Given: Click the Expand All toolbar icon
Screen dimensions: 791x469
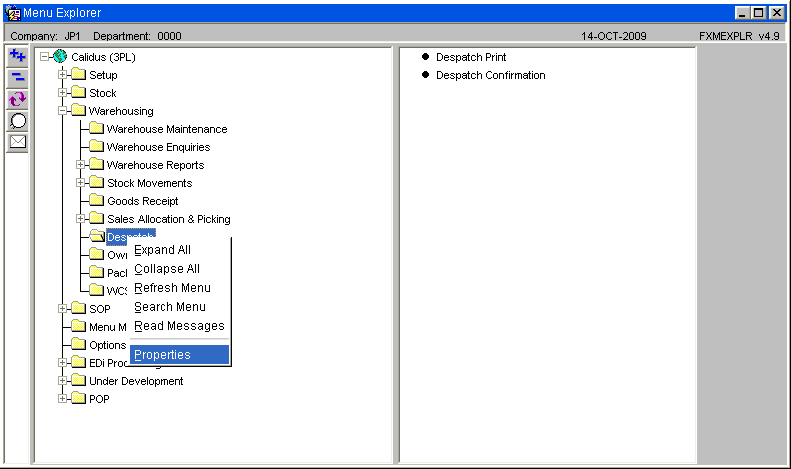Looking at the screenshot, I should coord(18,56).
